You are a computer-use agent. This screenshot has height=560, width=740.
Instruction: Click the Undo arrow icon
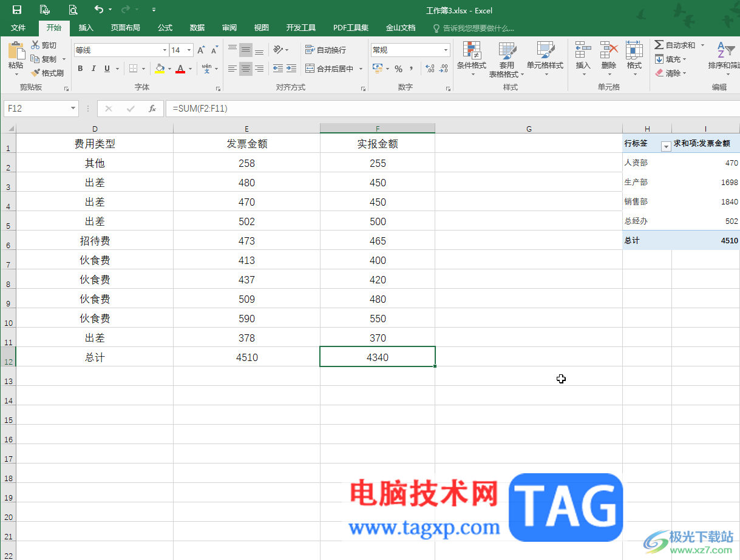pyautogui.click(x=99, y=10)
